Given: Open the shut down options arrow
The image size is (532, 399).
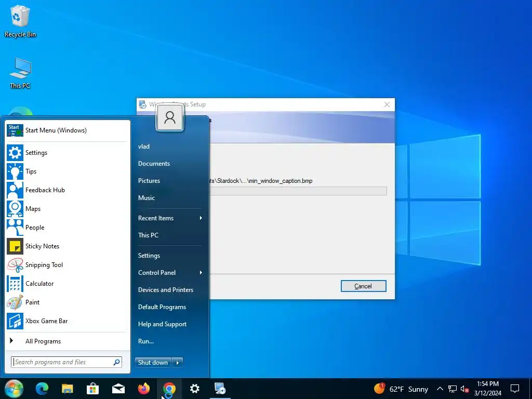Looking at the screenshot, I should 178,363.
